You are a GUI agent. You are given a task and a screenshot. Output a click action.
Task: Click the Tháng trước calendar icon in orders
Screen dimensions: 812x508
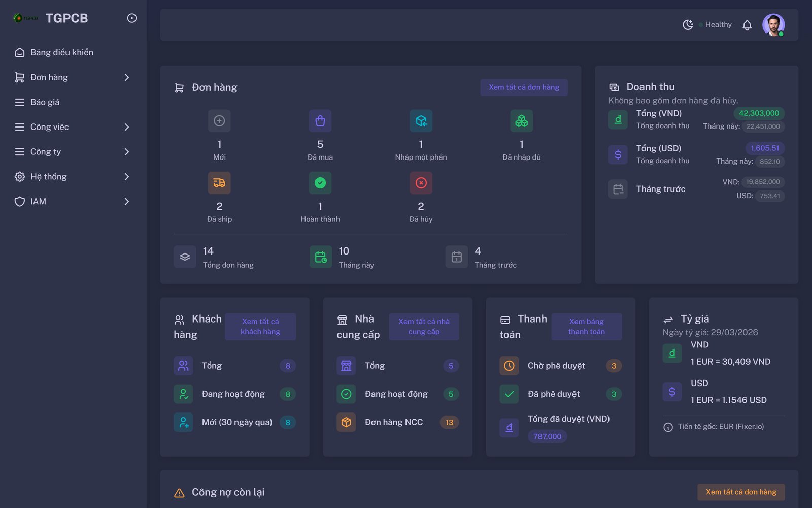(457, 257)
